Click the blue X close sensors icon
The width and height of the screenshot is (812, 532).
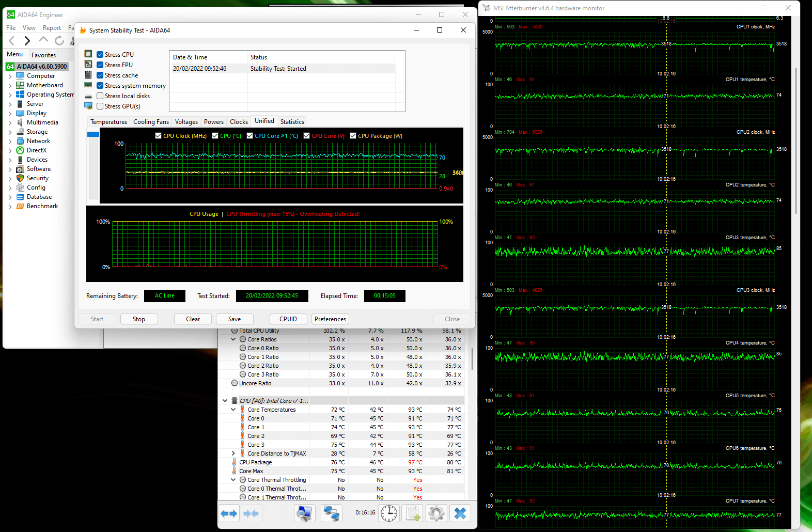coord(460,513)
